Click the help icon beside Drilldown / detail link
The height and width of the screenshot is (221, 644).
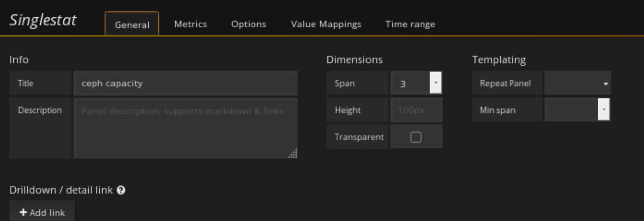[121, 190]
